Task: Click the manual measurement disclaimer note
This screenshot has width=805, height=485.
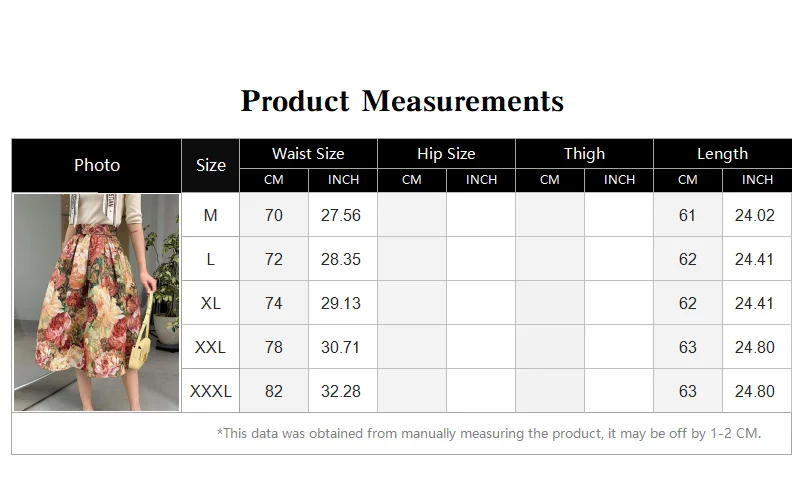Action: [x=489, y=434]
